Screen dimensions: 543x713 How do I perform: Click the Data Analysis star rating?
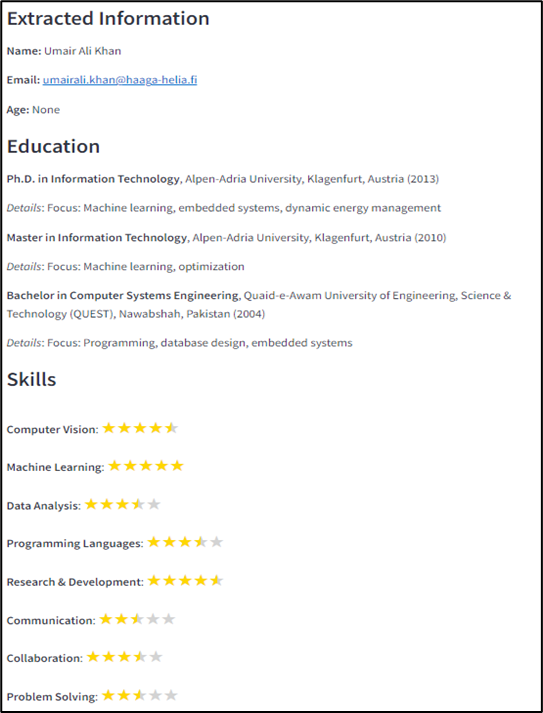click(122, 505)
